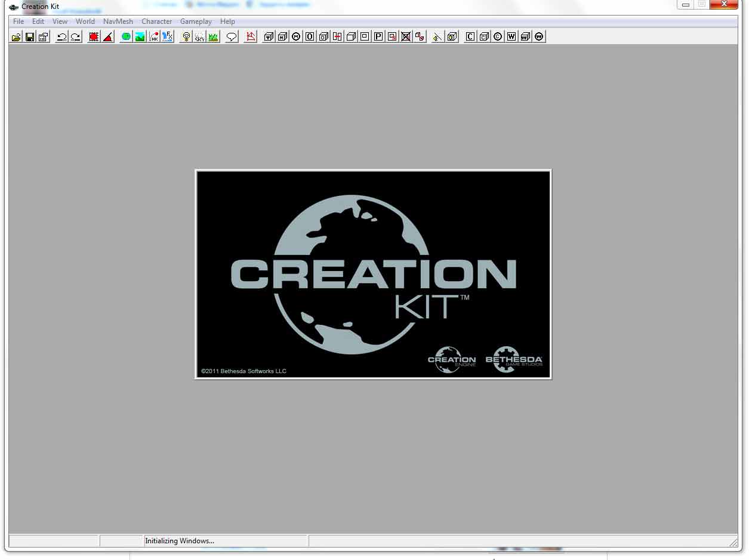This screenshot has height=560, width=749.
Task: Open the View menu
Action: point(60,21)
